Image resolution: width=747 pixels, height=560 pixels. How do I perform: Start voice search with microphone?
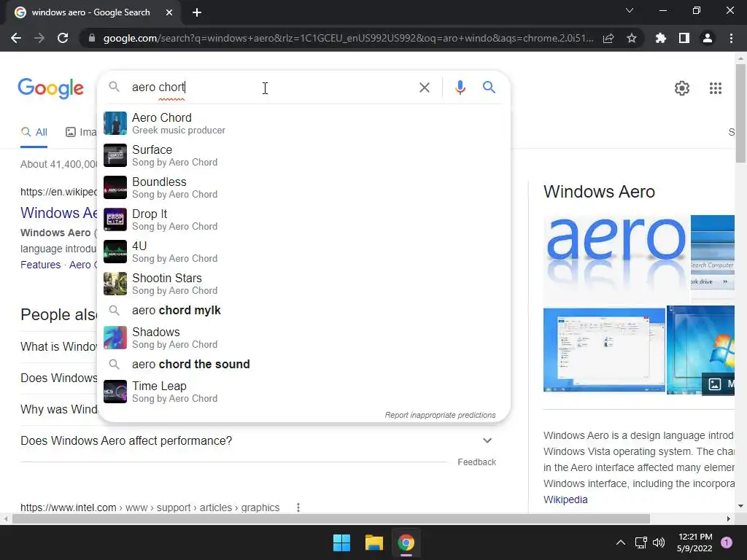click(460, 87)
